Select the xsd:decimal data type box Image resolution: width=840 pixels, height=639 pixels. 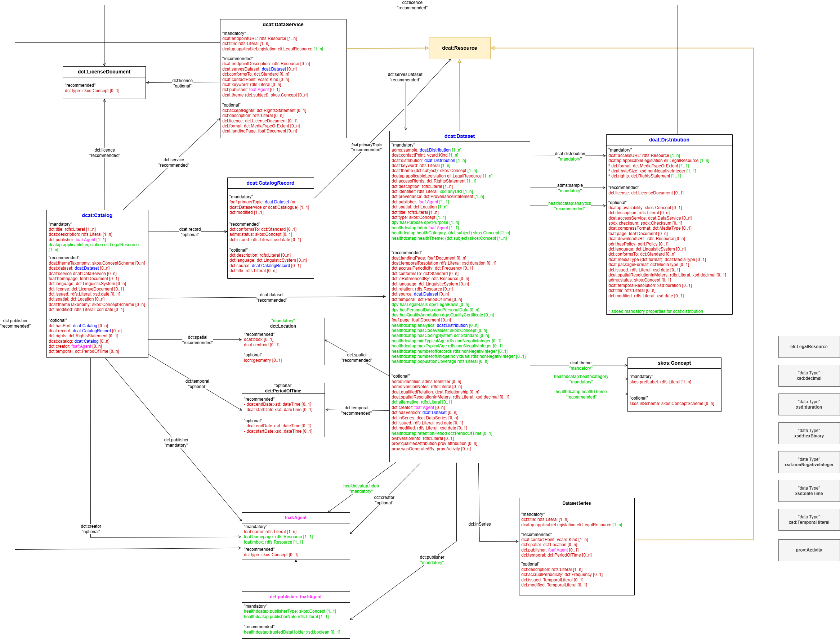(x=808, y=376)
